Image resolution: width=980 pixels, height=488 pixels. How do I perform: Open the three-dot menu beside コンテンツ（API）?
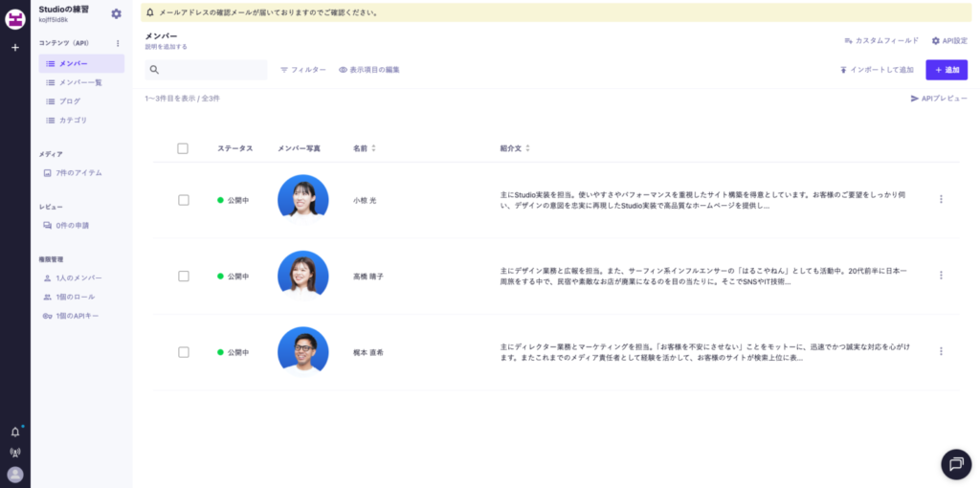tap(118, 43)
